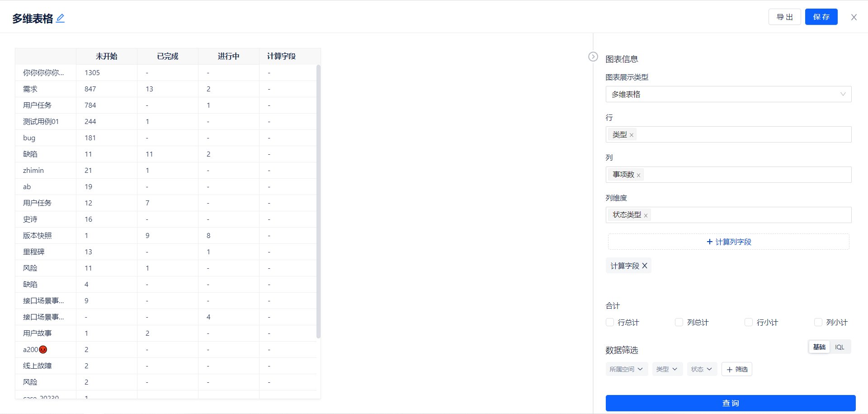Select the 你你你你你... row label
The width and height of the screenshot is (868, 414).
(x=43, y=72)
